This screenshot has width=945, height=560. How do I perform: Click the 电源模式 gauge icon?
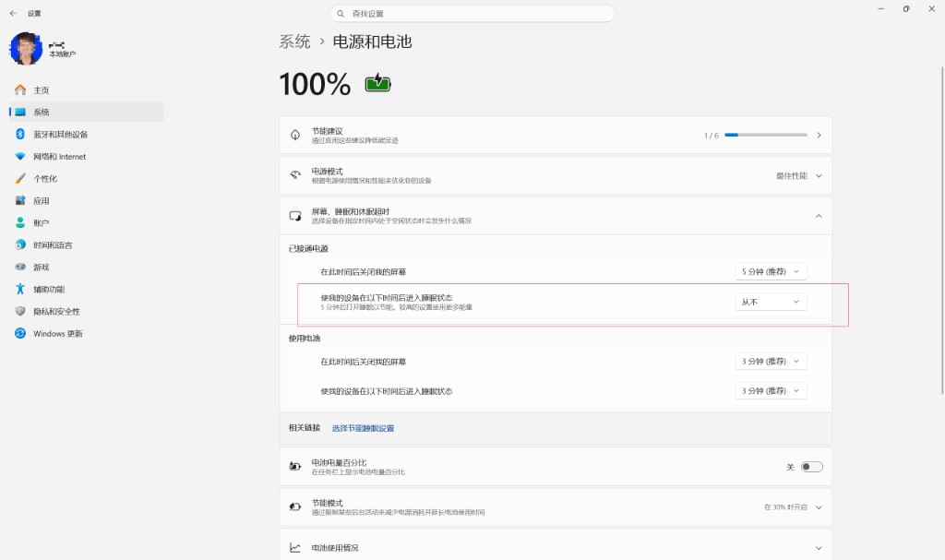click(x=295, y=175)
